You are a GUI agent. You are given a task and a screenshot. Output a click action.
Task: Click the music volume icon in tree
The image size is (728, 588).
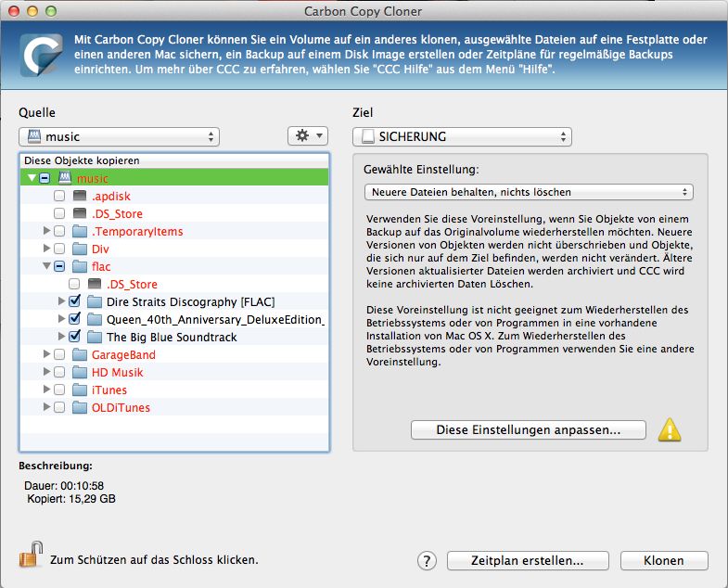pyautogui.click(x=65, y=178)
